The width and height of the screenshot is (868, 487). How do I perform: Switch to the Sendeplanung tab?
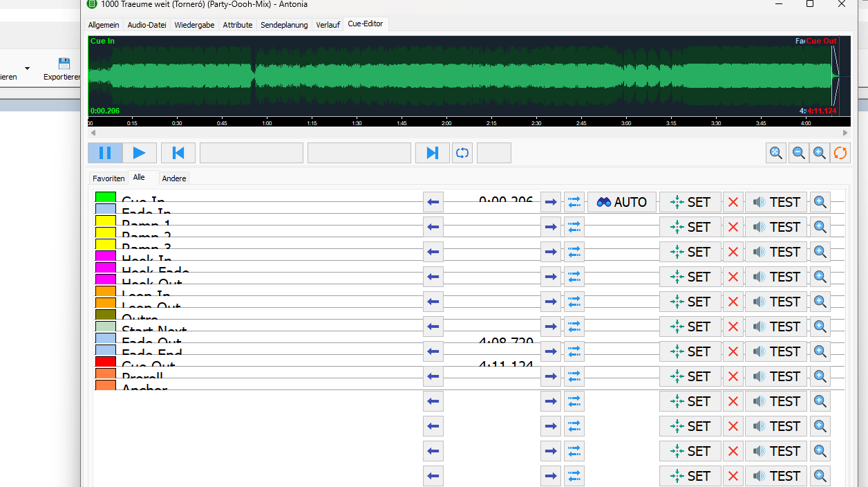(285, 25)
